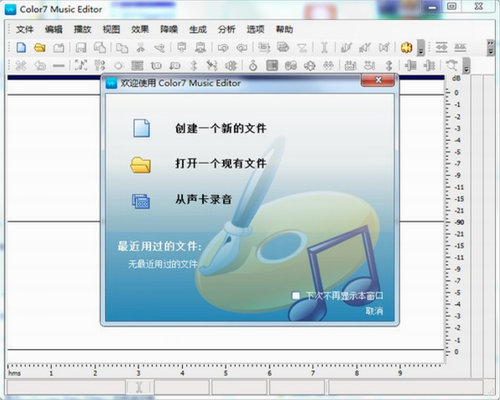Expand the second row toolbar overflow arrow
The image size is (500, 400).
click(x=466, y=66)
